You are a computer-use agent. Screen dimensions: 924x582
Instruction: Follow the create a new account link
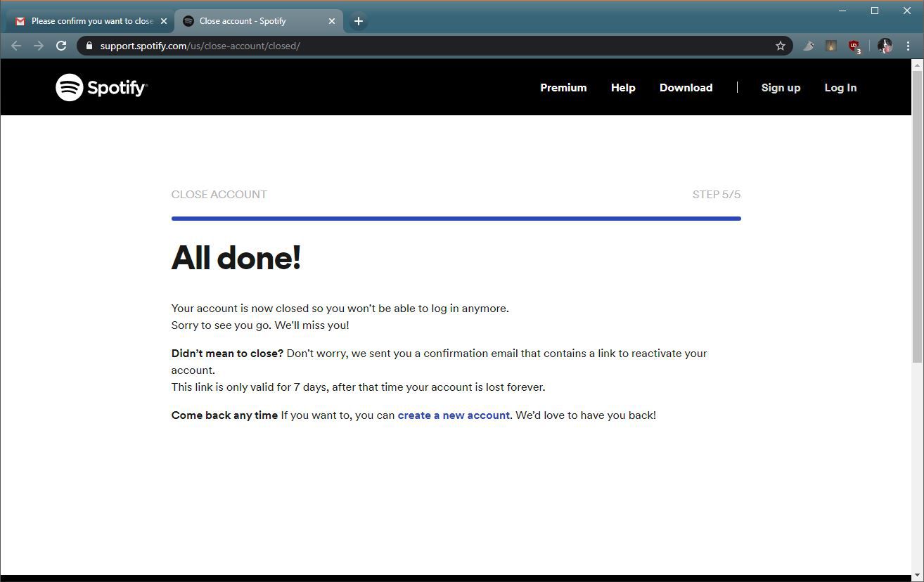click(454, 415)
